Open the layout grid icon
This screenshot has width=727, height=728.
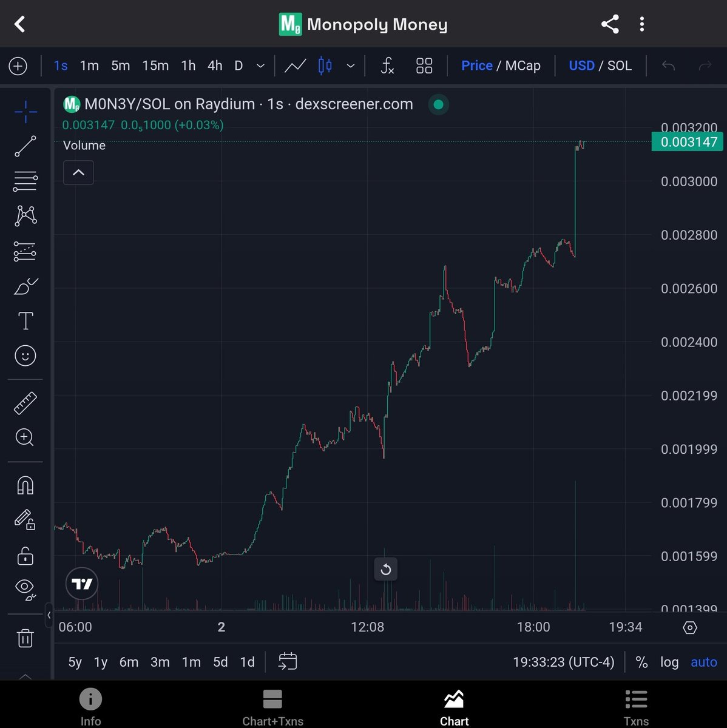[x=424, y=66]
